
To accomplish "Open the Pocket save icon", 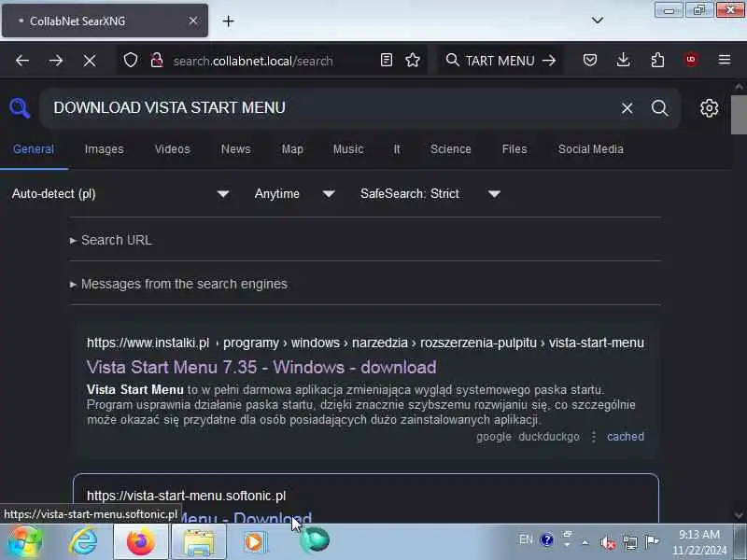I will pyautogui.click(x=590, y=60).
